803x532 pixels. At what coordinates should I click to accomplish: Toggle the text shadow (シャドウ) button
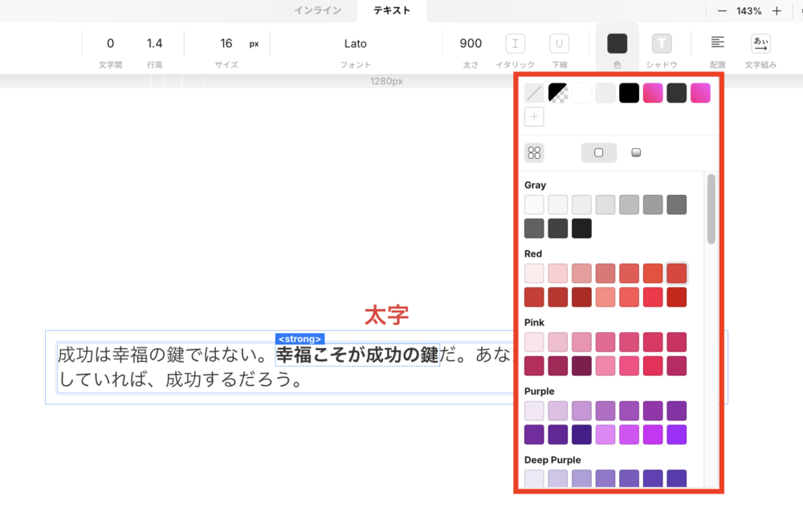[662, 43]
